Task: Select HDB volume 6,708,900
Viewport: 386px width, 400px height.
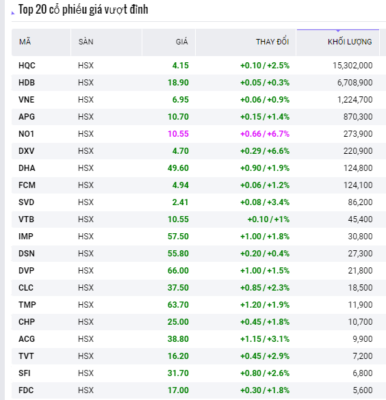Action: pyautogui.click(x=355, y=83)
